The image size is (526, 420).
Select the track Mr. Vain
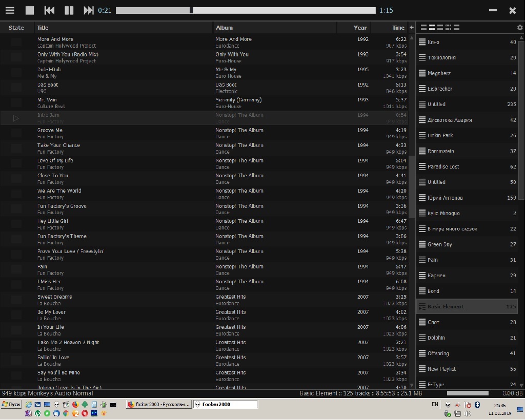point(204,103)
